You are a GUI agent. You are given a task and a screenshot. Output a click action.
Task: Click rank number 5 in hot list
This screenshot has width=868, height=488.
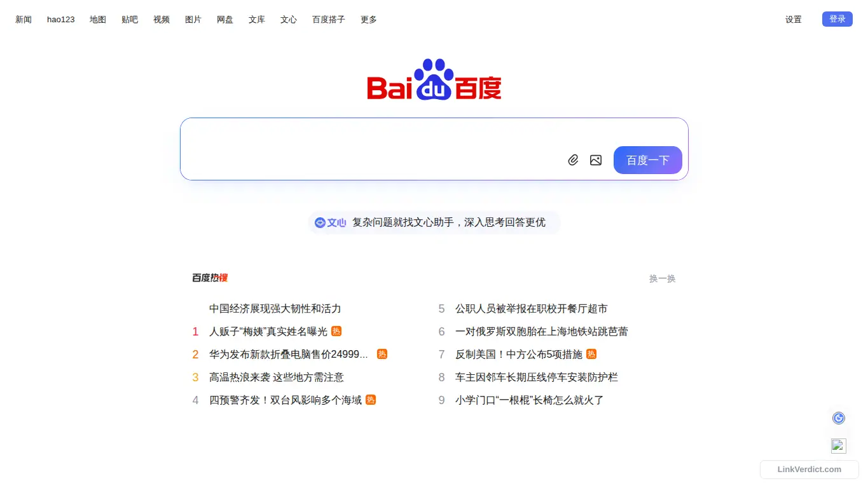click(x=441, y=309)
